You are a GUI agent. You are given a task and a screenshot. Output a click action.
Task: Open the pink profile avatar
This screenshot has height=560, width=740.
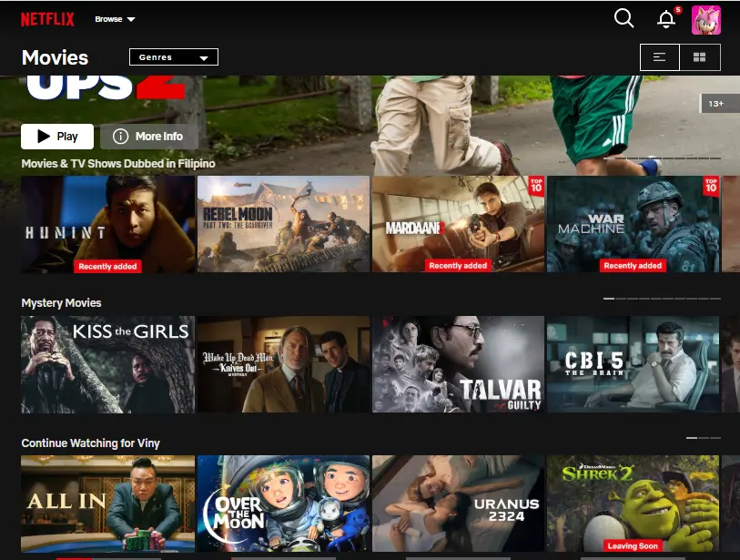706,20
